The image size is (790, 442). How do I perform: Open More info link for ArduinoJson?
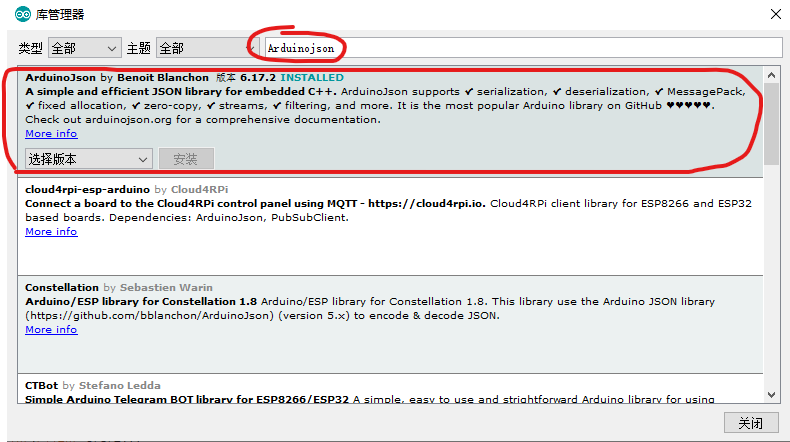(x=51, y=134)
